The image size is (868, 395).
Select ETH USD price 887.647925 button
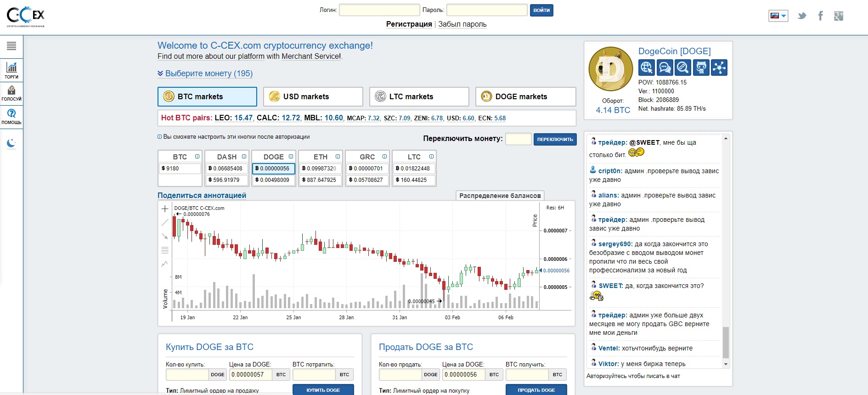(x=321, y=180)
